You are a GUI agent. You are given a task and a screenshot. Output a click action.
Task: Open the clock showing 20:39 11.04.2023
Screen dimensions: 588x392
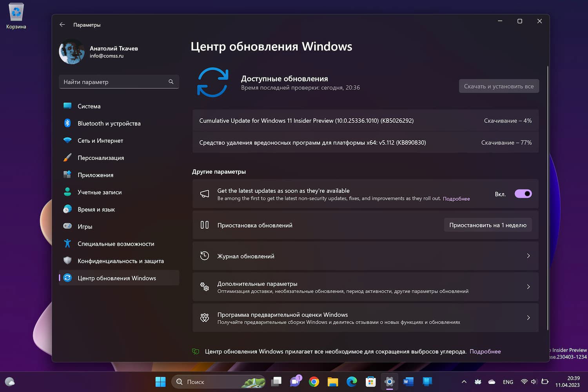(567, 381)
